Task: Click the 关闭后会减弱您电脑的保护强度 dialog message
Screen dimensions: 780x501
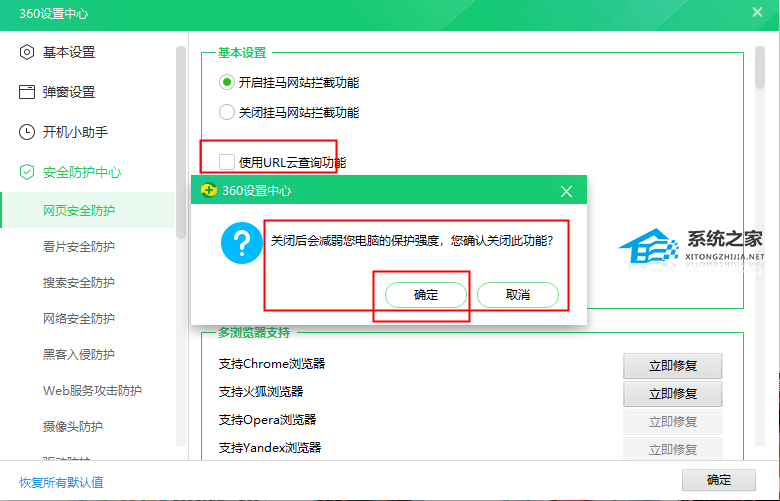Action: [x=412, y=241]
